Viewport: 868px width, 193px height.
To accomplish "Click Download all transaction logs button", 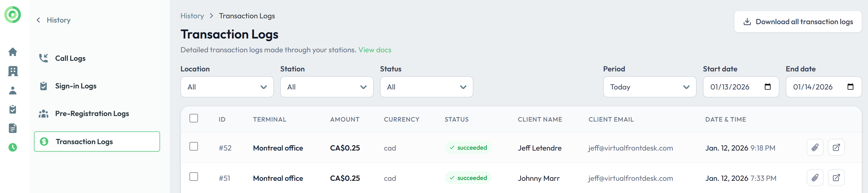I will tap(798, 22).
